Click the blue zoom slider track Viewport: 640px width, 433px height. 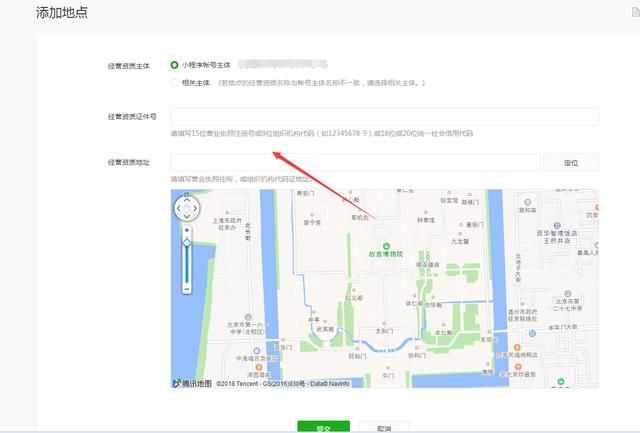(187, 265)
